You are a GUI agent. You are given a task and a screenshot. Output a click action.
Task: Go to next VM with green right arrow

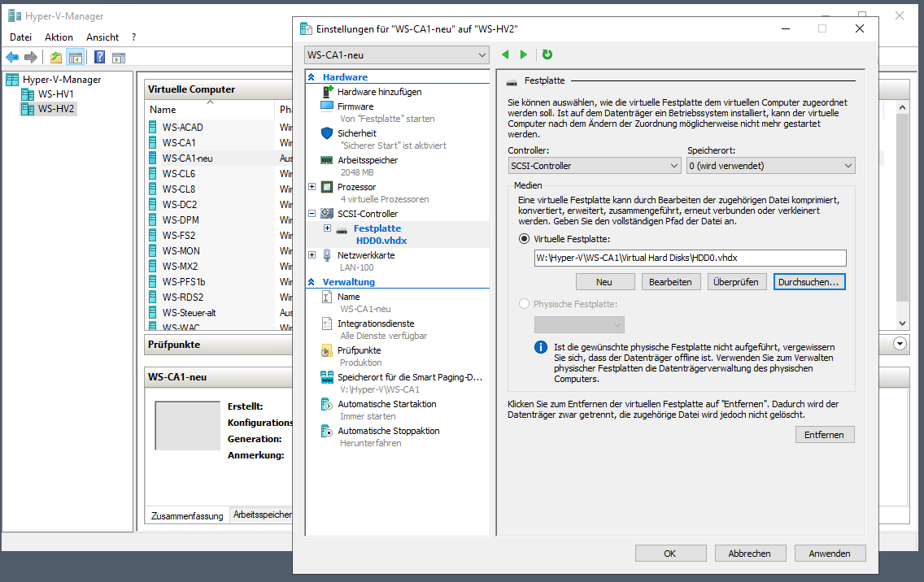523,54
